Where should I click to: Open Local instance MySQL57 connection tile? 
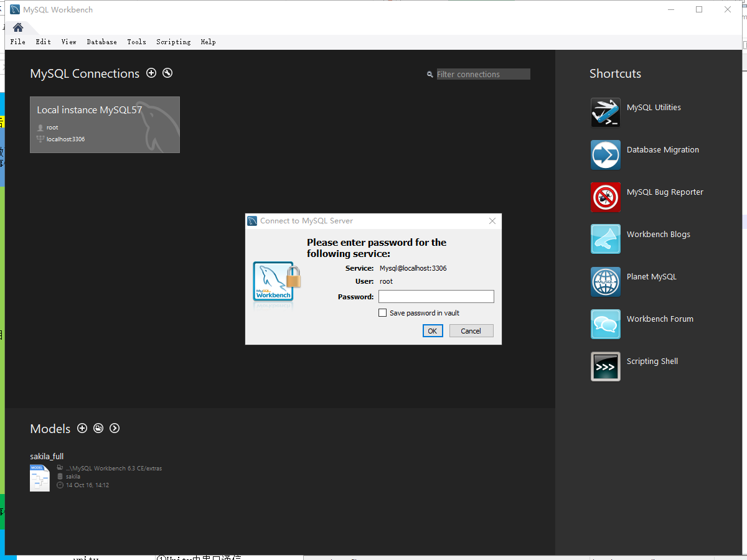click(105, 124)
